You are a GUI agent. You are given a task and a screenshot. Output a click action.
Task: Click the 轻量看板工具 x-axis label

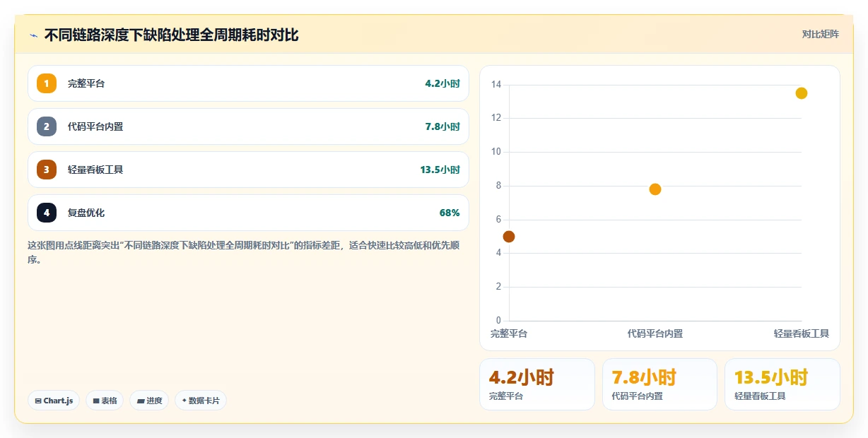tap(802, 333)
